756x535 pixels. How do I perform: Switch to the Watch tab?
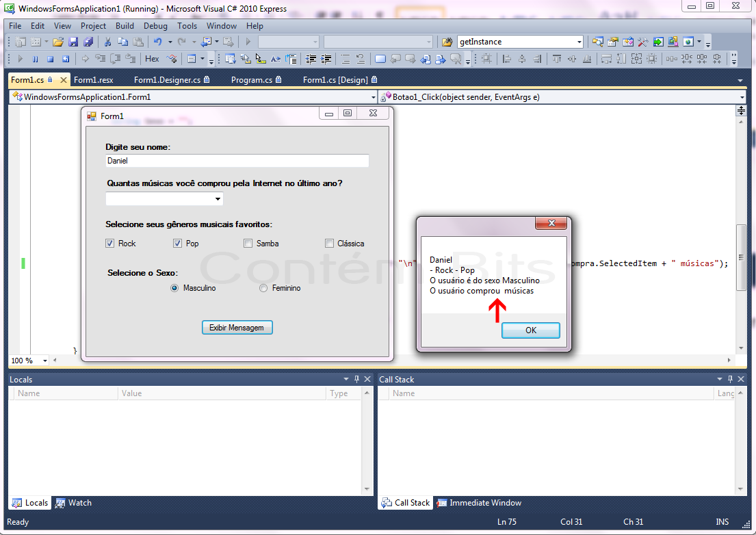tap(74, 503)
